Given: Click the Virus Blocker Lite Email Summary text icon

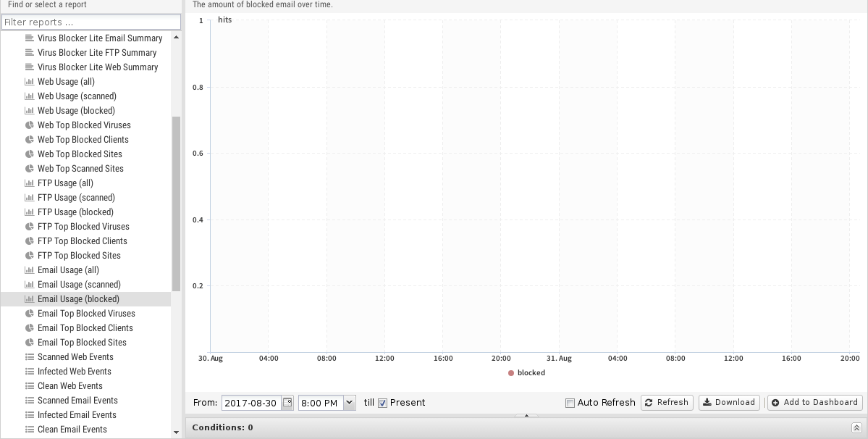Looking at the screenshot, I should [x=30, y=38].
